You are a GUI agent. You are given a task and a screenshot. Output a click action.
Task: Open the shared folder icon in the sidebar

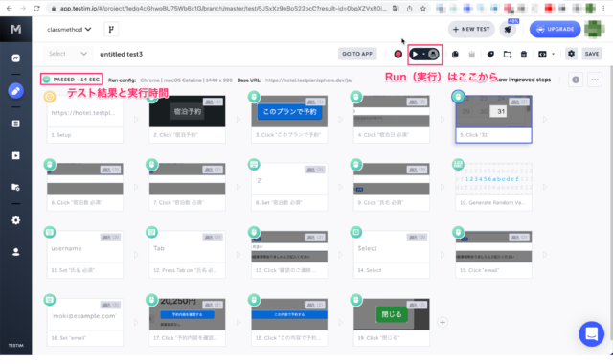click(x=15, y=187)
